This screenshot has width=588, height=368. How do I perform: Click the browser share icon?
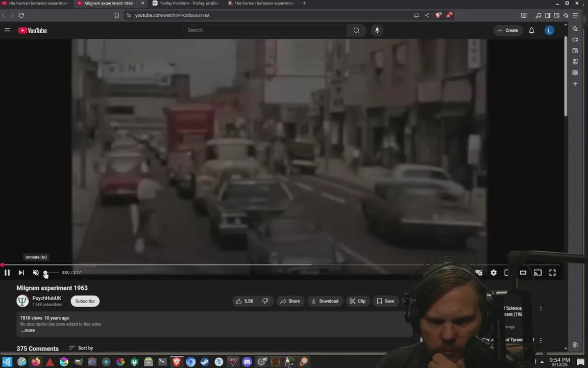tap(427, 15)
